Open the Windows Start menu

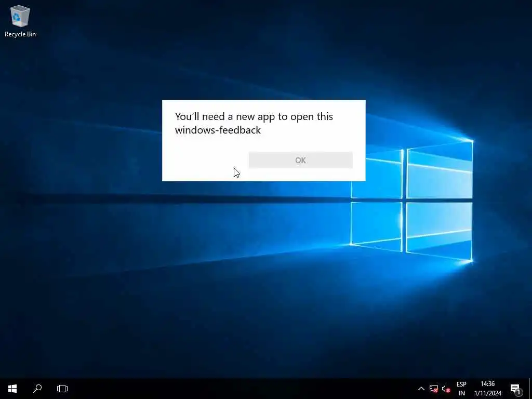pyautogui.click(x=12, y=389)
